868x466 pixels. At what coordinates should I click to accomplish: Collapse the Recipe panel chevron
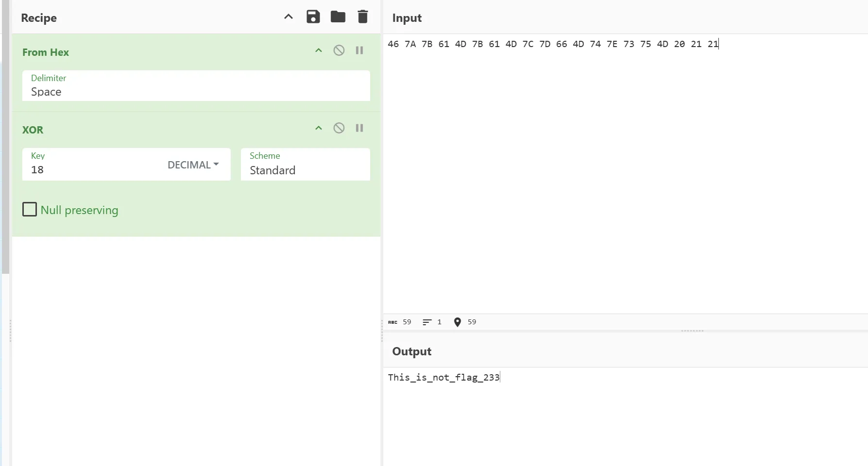point(288,17)
